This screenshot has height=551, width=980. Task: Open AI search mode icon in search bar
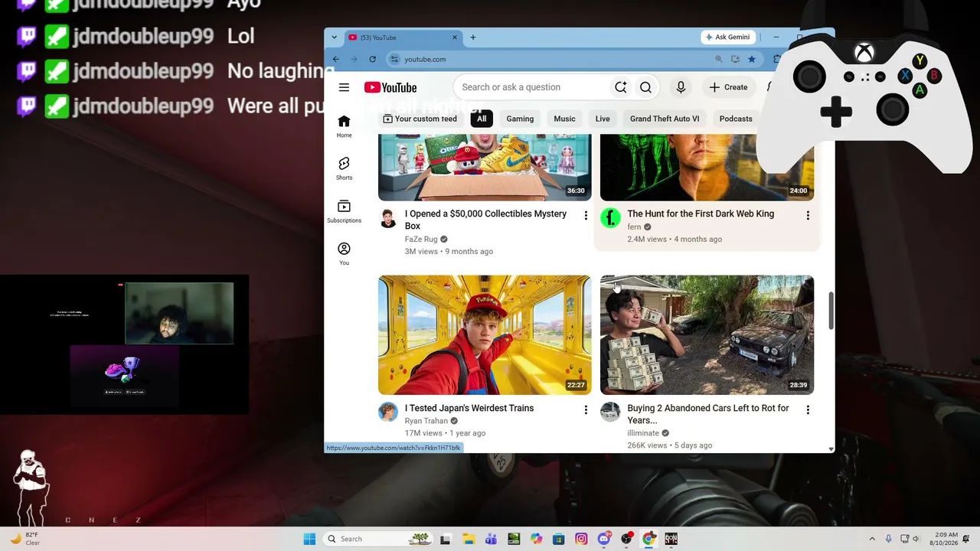click(x=621, y=87)
